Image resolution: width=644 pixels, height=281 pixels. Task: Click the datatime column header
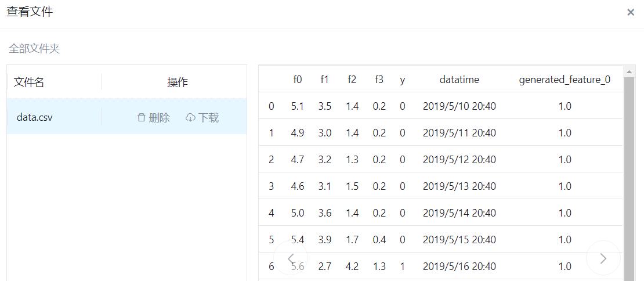click(459, 80)
